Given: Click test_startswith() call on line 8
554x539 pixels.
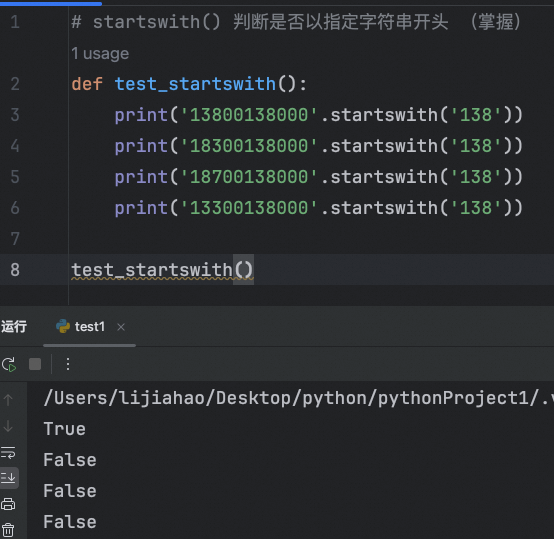Looking at the screenshot, I should tap(162, 270).
